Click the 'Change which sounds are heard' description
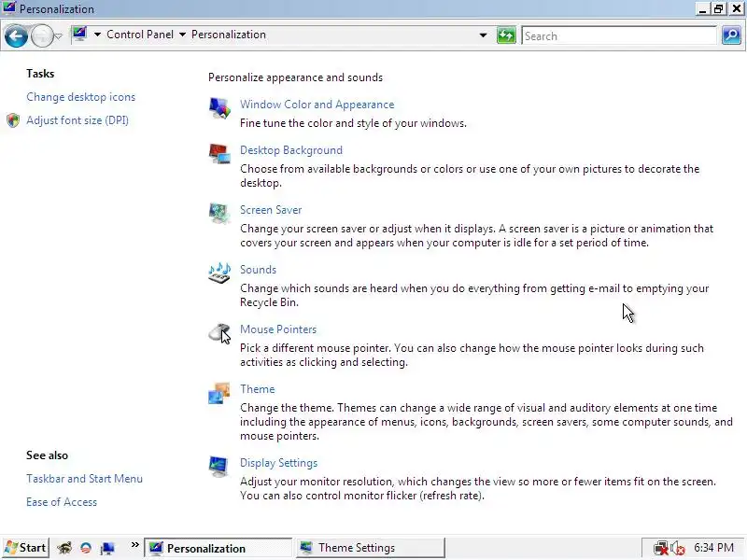 pos(474,295)
